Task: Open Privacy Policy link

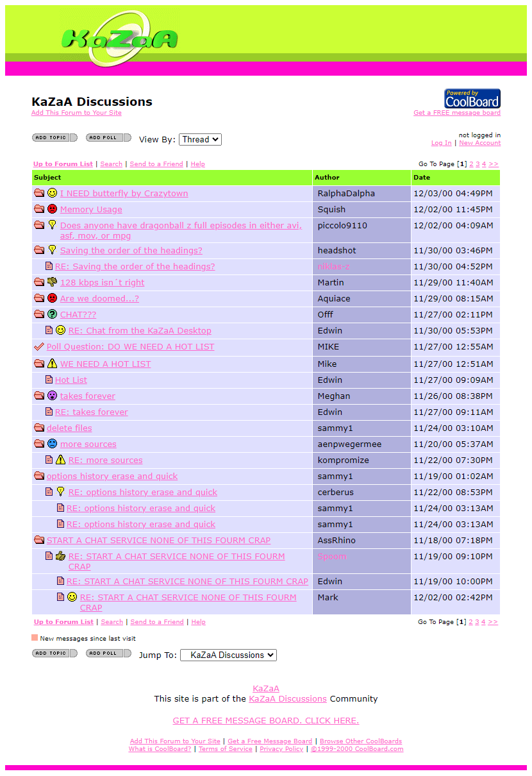Action: coord(281,749)
